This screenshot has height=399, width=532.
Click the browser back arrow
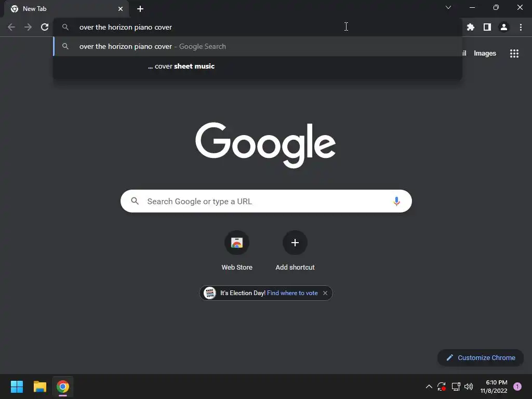tap(11, 27)
